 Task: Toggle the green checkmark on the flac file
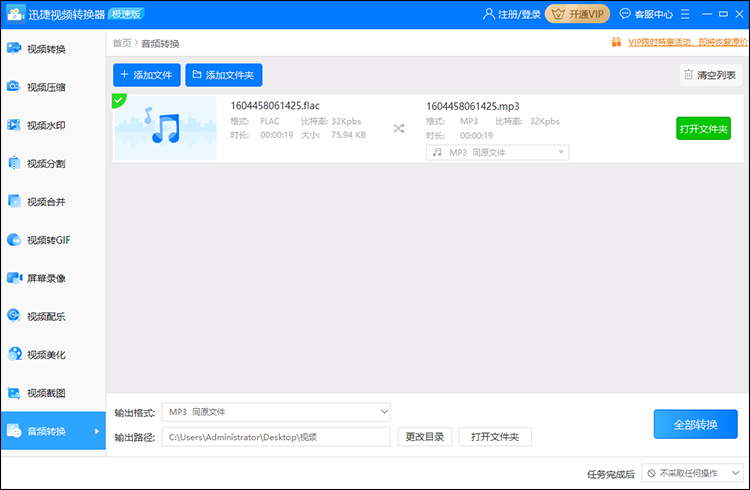coord(118,100)
